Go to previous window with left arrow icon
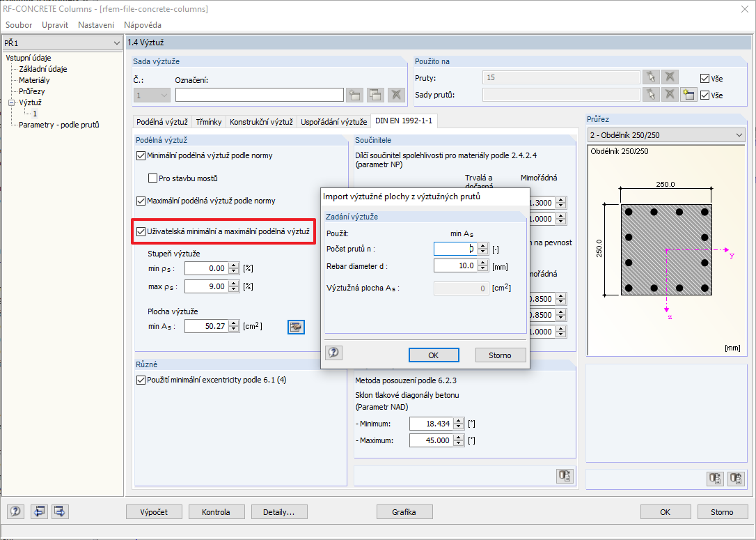The width and height of the screenshot is (756, 540). [x=39, y=511]
